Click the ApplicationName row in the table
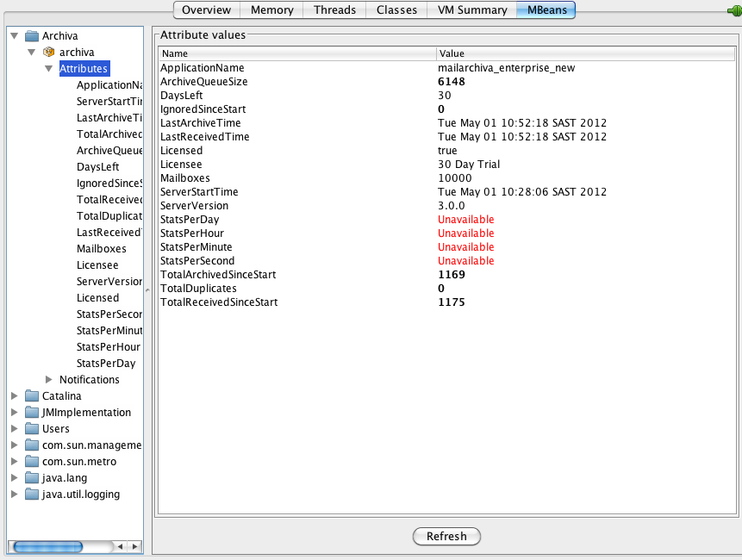Image resolution: width=742 pixels, height=560 pixels. coord(446,68)
